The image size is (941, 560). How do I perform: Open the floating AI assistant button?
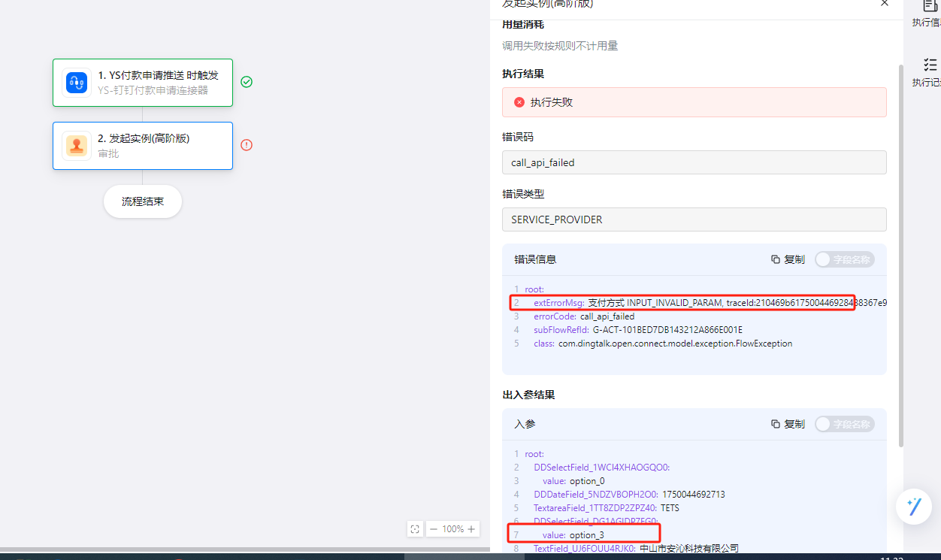point(914,507)
